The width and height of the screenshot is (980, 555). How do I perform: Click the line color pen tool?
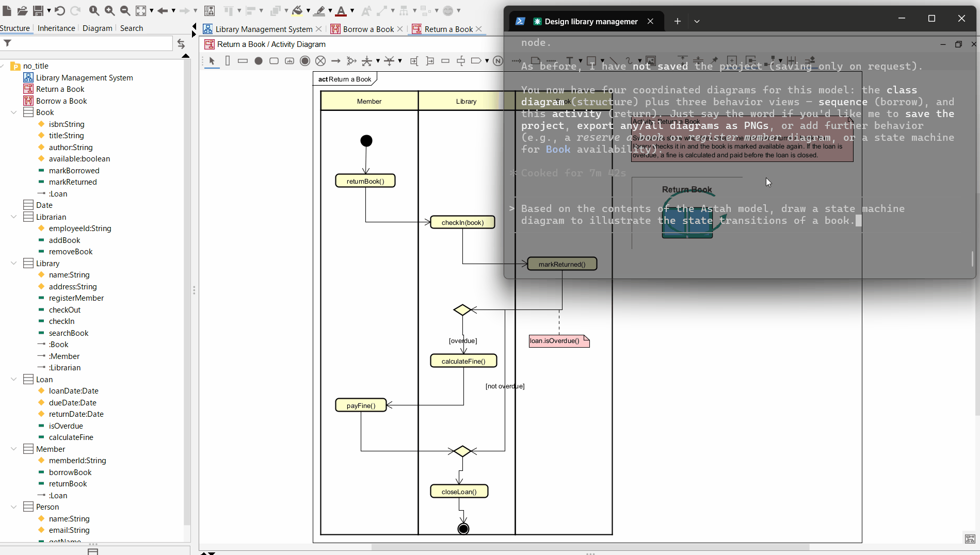320,10
